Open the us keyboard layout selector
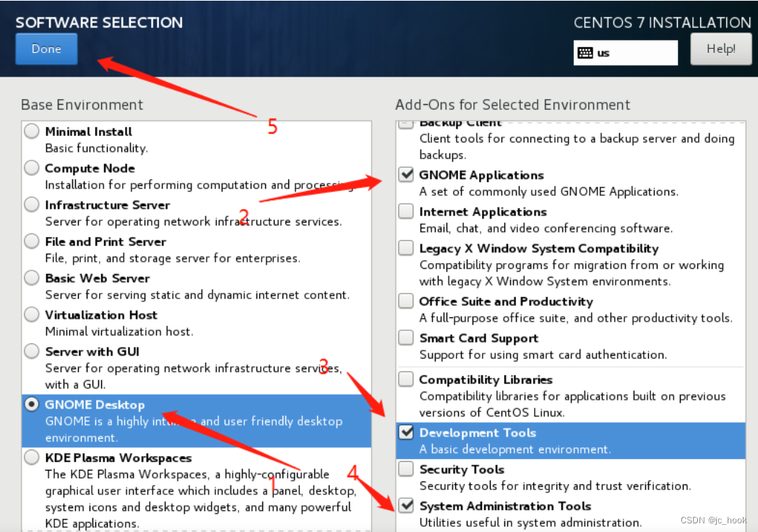Viewport: 758px width, 532px height. click(x=626, y=53)
